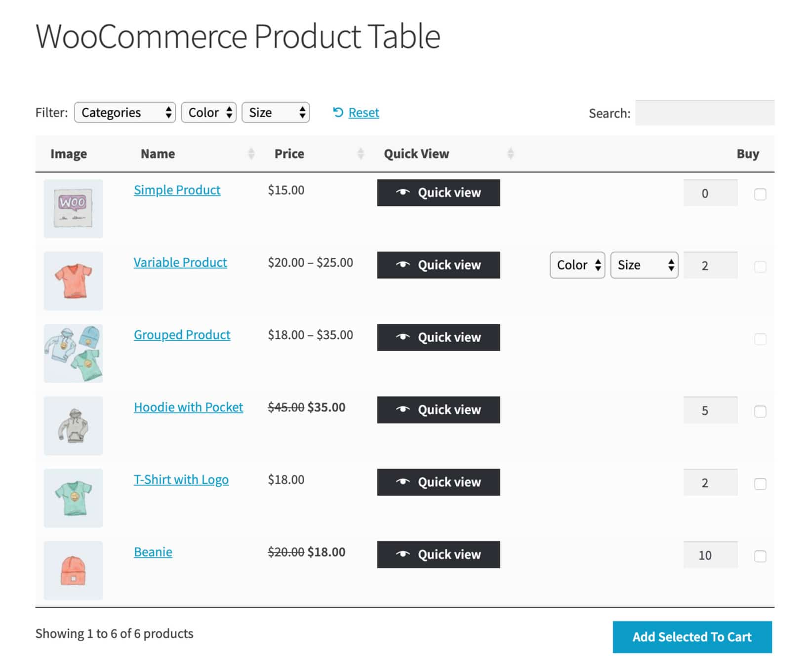Click the sort arrows next to Name header
Screen dimensions: 810x672
pyautogui.click(x=252, y=154)
